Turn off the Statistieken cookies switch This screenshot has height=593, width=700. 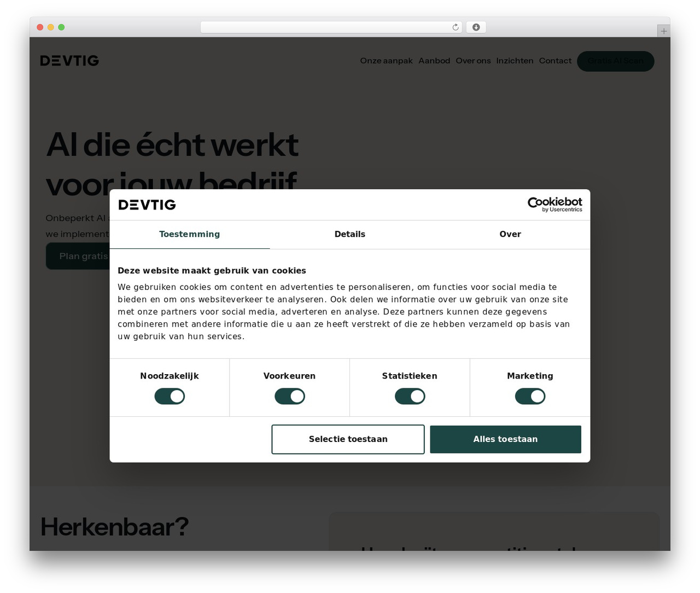pyautogui.click(x=410, y=396)
